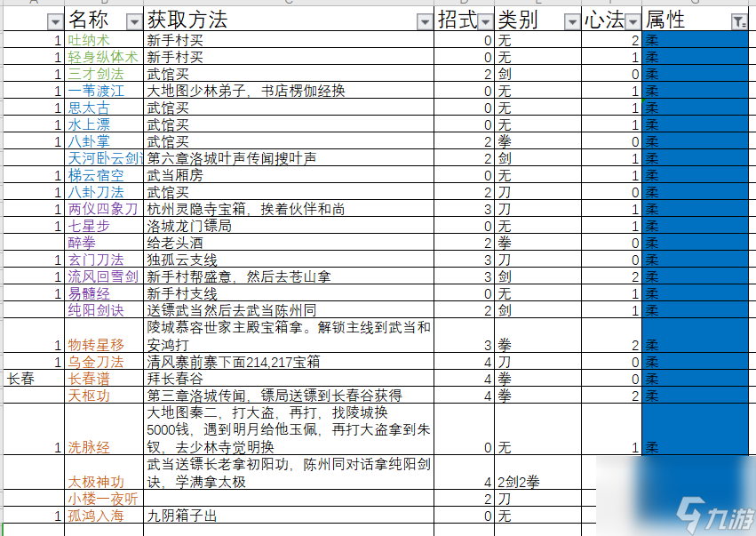Screen dimensions: 756x536
Task: Select the 醉拳 cell
Action: [x=104, y=243]
